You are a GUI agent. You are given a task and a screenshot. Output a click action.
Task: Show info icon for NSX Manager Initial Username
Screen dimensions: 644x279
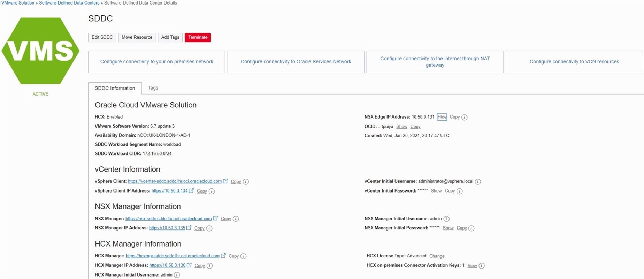446,219
